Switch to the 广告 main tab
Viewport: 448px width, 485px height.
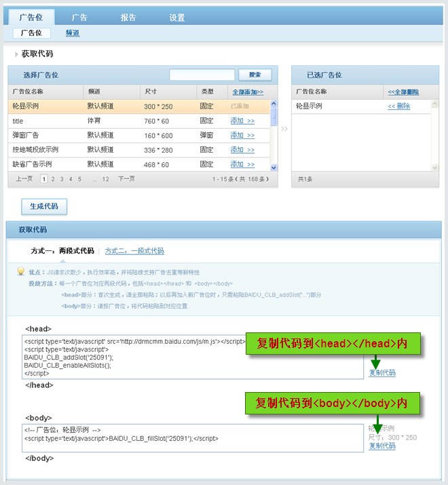[x=79, y=18]
